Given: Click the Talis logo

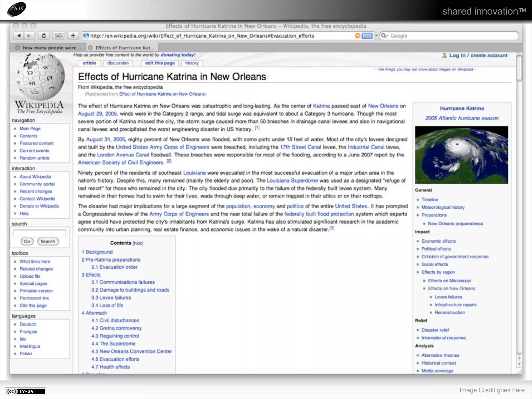Looking at the screenshot, I should [17, 9].
